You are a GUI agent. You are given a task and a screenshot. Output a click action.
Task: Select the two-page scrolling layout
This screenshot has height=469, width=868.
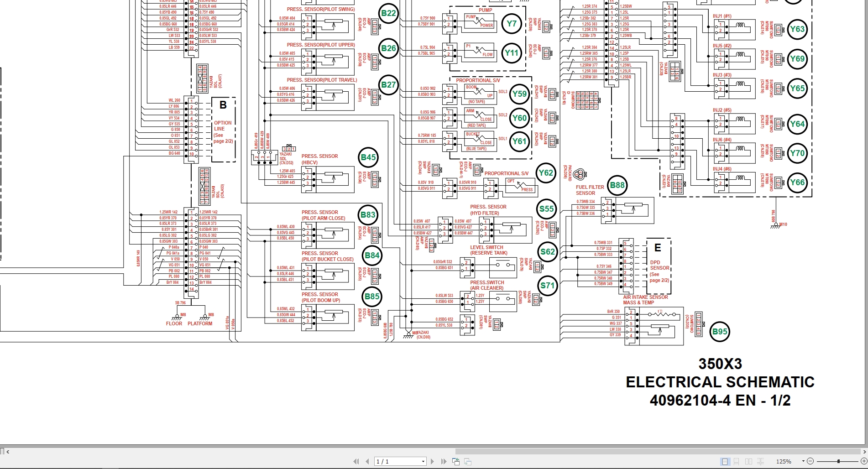pyautogui.click(x=760, y=461)
